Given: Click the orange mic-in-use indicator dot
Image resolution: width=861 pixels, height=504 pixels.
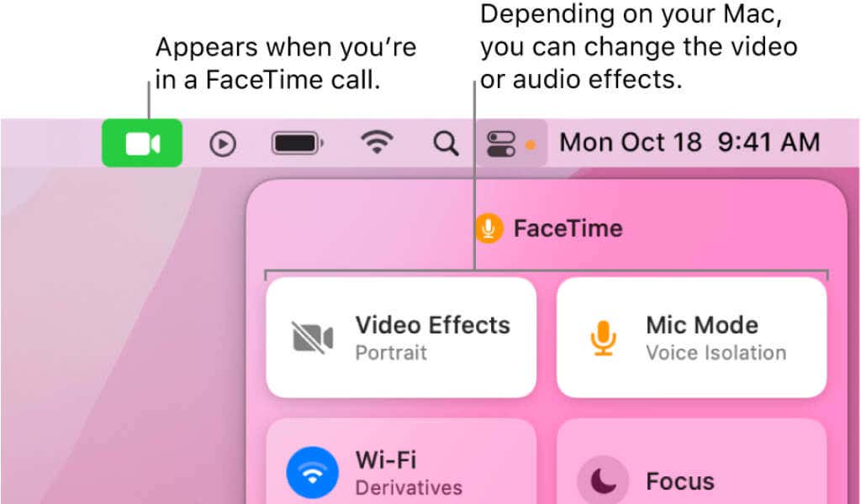Looking at the screenshot, I should pyautogui.click(x=531, y=144).
